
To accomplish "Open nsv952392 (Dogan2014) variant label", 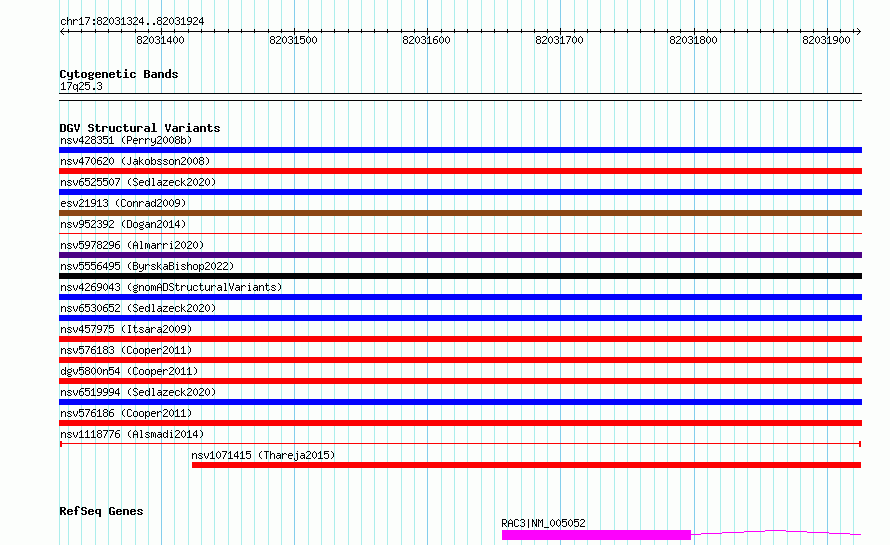I will click(x=123, y=224).
